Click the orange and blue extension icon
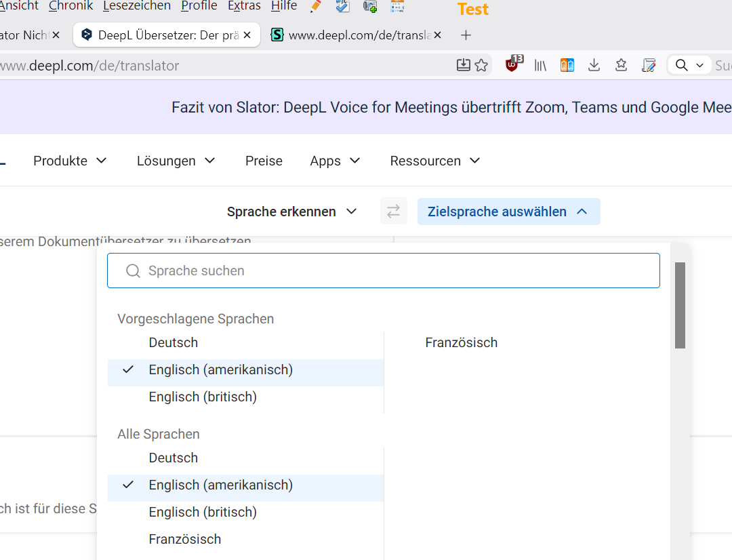The width and height of the screenshot is (732, 560). 567,65
